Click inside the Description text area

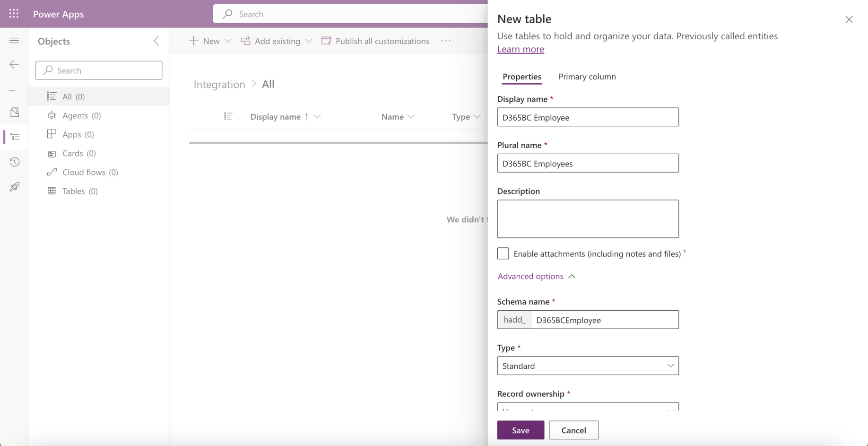tap(588, 219)
